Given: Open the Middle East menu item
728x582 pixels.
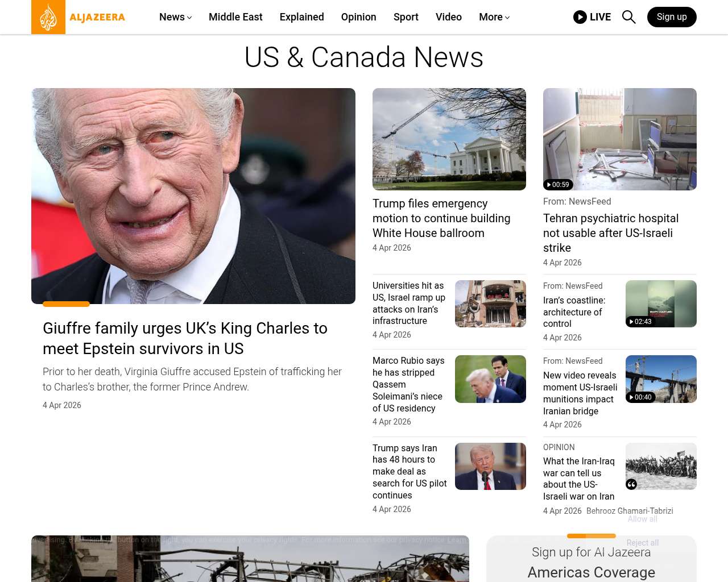Looking at the screenshot, I should (x=235, y=17).
